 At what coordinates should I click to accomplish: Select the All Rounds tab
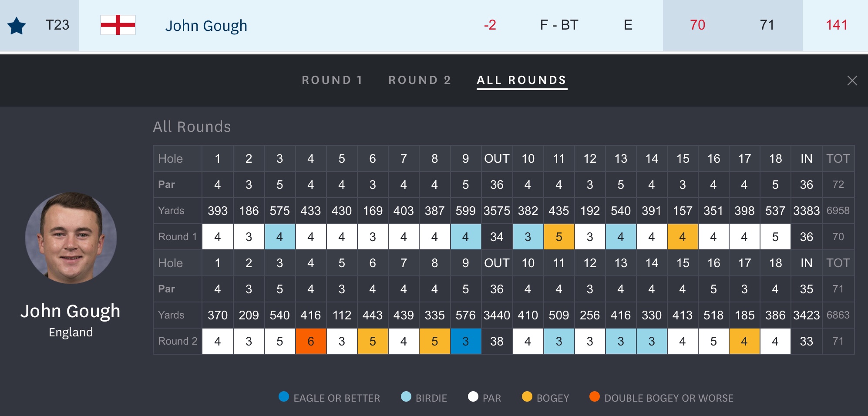point(521,80)
